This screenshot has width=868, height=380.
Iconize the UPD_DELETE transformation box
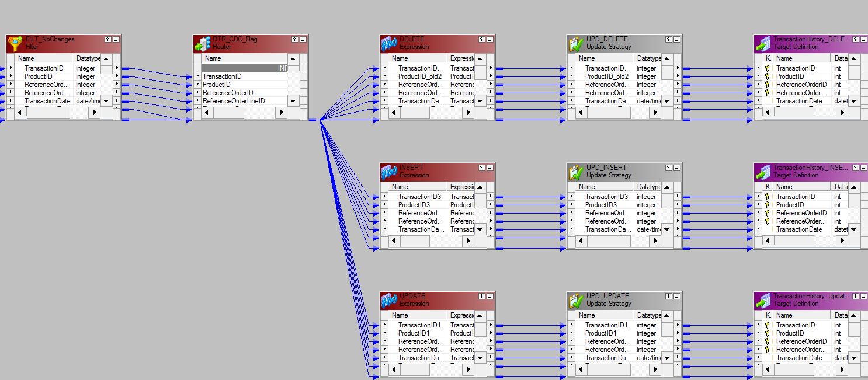pyautogui.click(x=677, y=40)
